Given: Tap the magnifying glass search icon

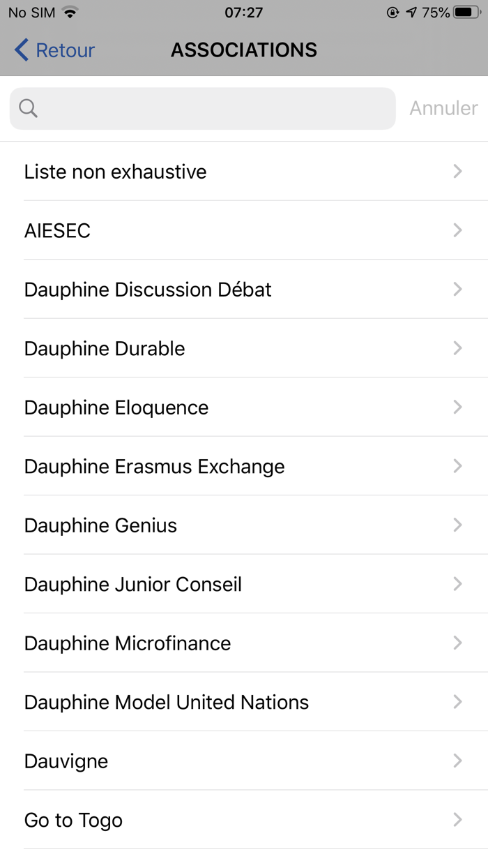Looking at the screenshot, I should tap(27, 108).
